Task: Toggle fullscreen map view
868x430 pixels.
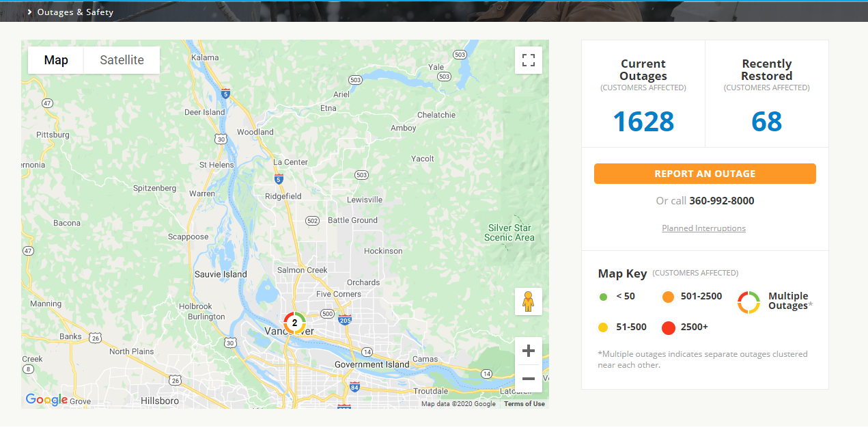Action: click(528, 59)
